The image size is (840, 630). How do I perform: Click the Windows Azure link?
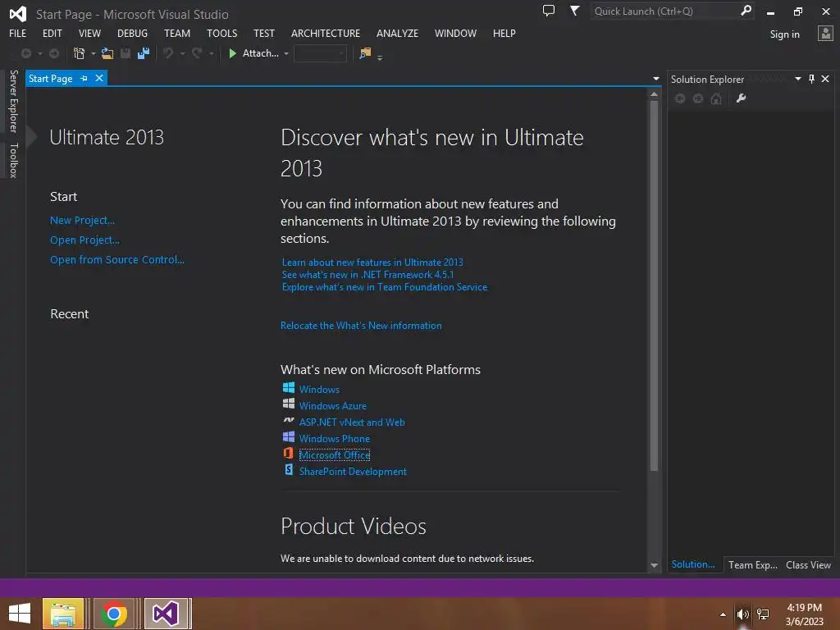[x=333, y=405]
